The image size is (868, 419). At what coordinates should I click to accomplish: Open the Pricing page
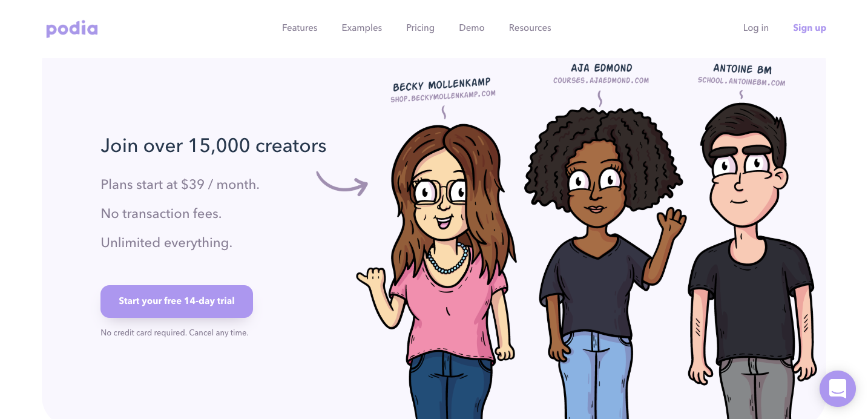tap(421, 28)
